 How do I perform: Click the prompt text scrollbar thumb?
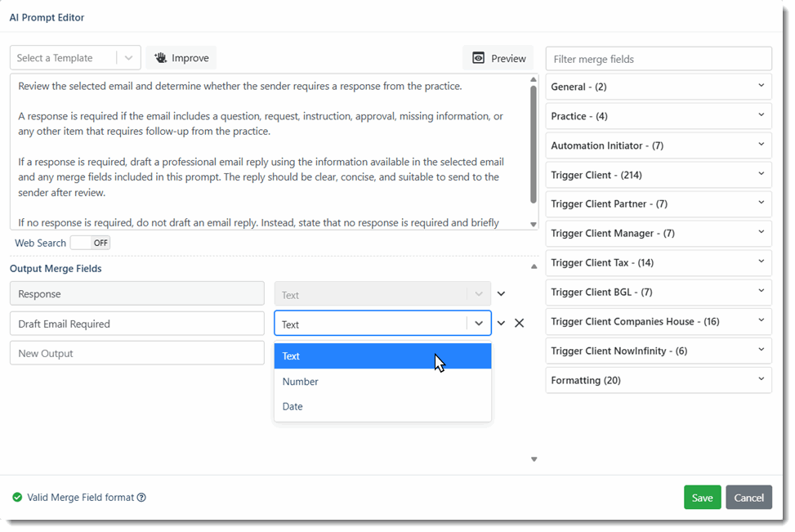(x=534, y=145)
